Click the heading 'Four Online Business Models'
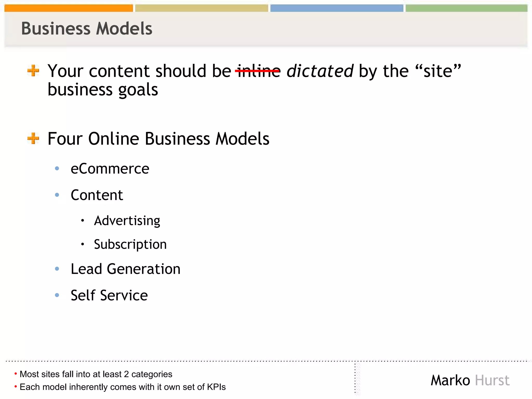This screenshot has width=532, height=399. (x=158, y=138)
